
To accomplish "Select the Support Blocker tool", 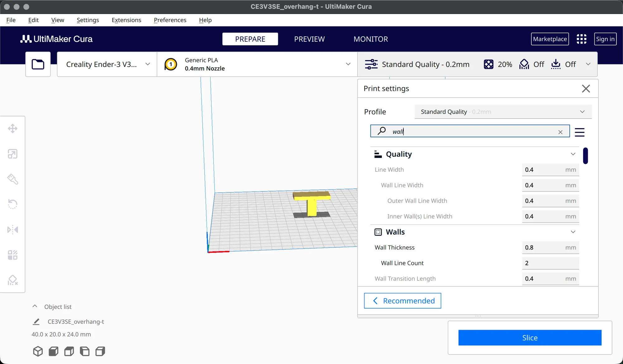I will 12,280.
